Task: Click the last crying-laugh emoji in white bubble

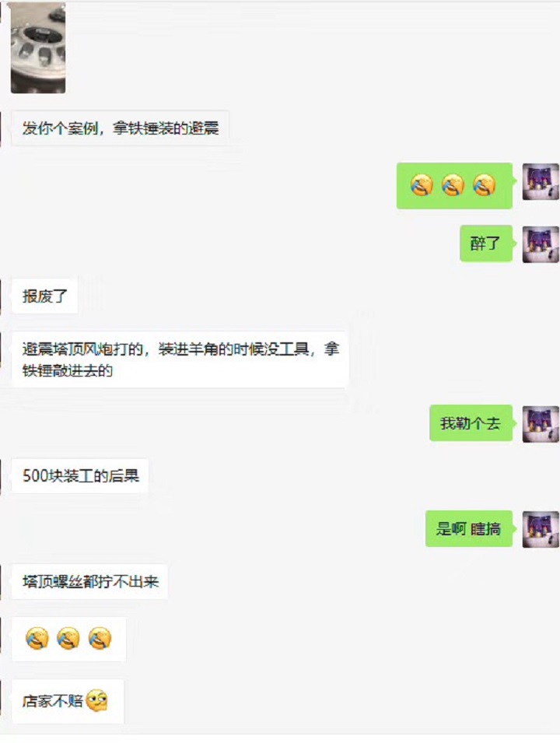Action: click(100, 638)
